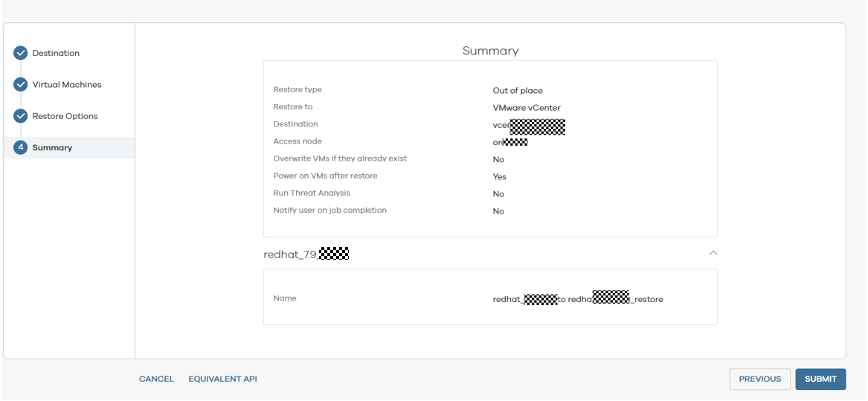
Task: Go back with the PREVIOUS button
Action: coord(759,379)
